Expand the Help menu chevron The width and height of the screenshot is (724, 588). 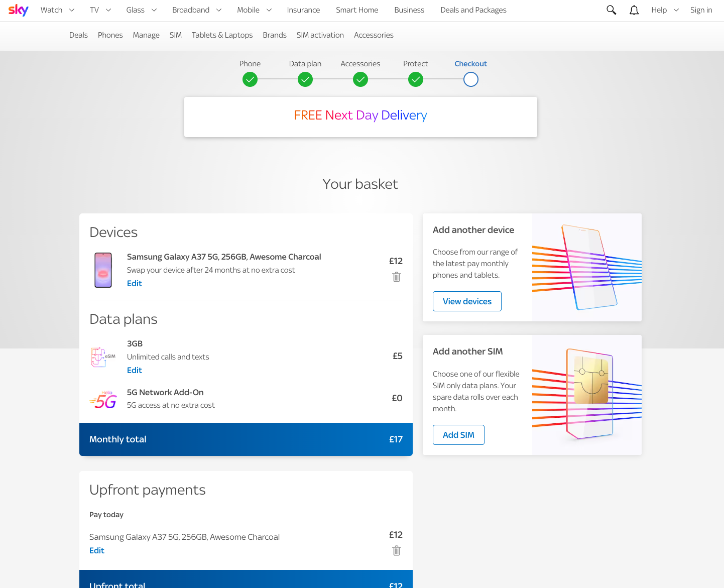tap(676, 10)
